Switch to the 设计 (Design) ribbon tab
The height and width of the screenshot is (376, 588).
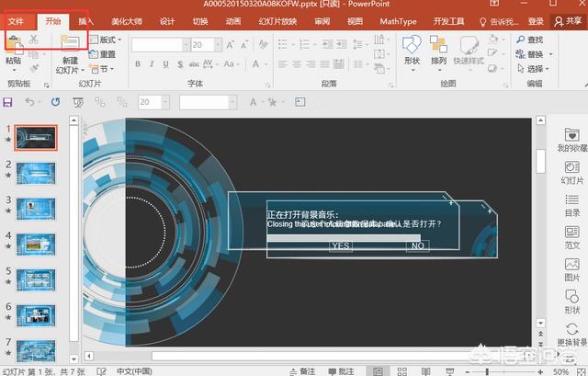pyautogui.click(x=167, y=21)
